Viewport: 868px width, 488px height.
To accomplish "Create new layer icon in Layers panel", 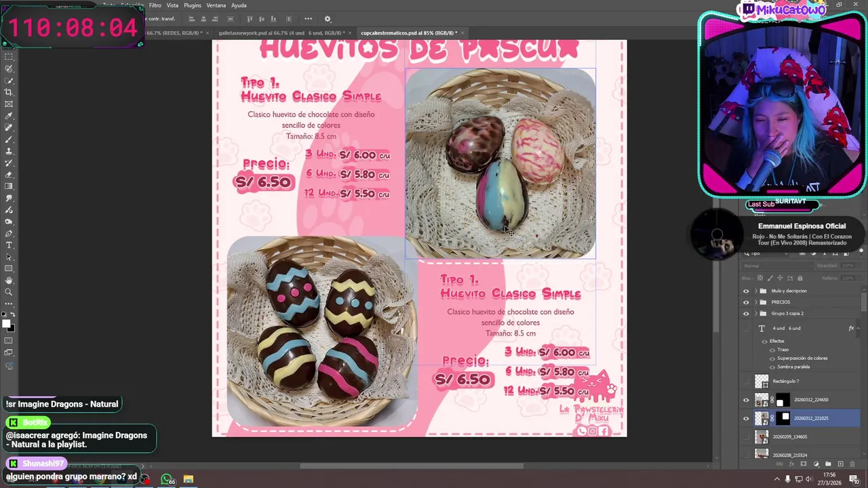I will click(841, 464).
